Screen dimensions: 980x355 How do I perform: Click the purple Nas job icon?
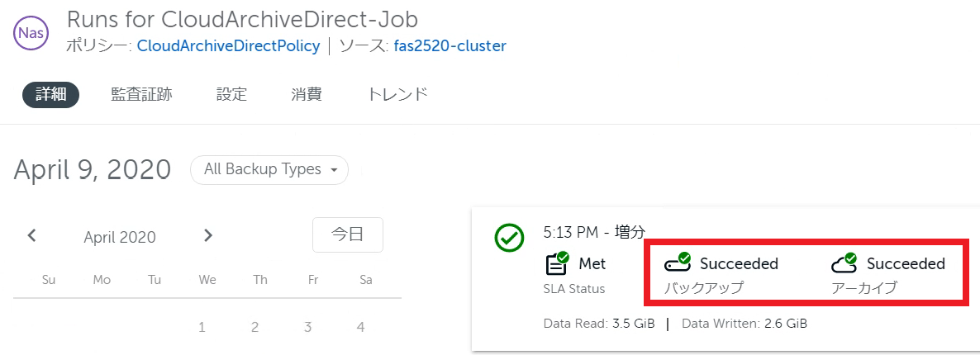tap(31, 32)
